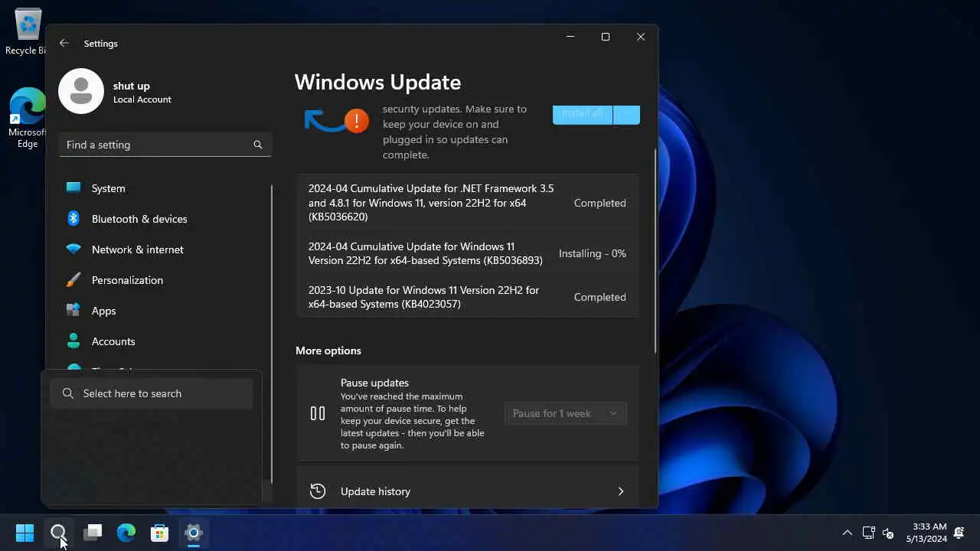Click the Installing - 0% status

[x=593, y=253]
